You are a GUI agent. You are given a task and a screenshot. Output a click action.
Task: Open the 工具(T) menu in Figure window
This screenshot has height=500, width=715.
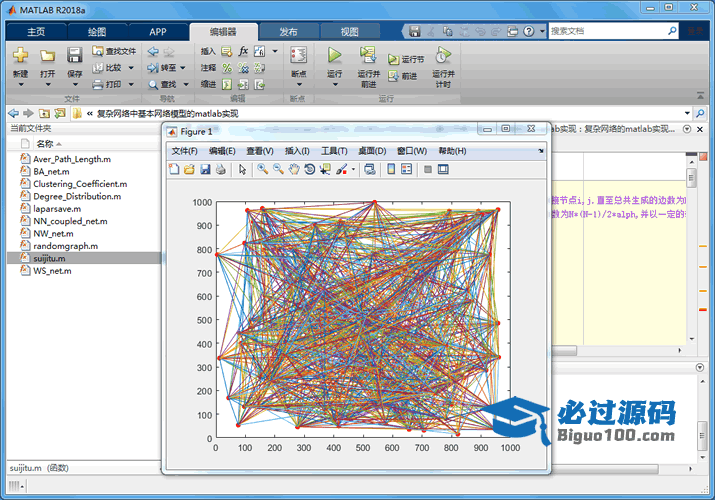click(x=334, y=151)
